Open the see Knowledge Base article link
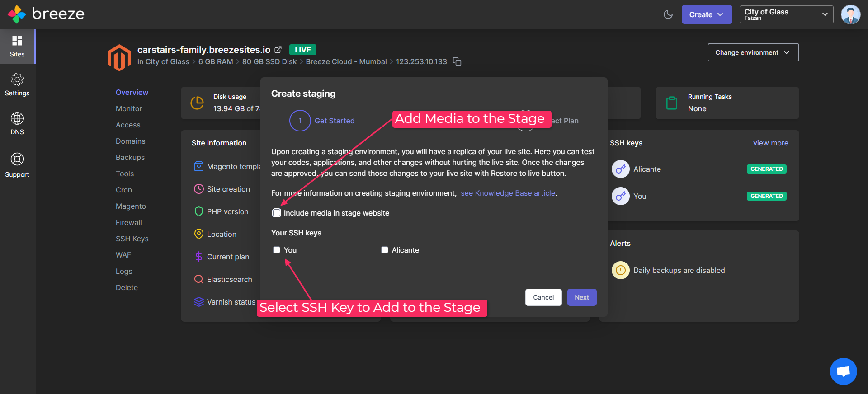Viewport: 868px width, 394px height. pos(508,193)
